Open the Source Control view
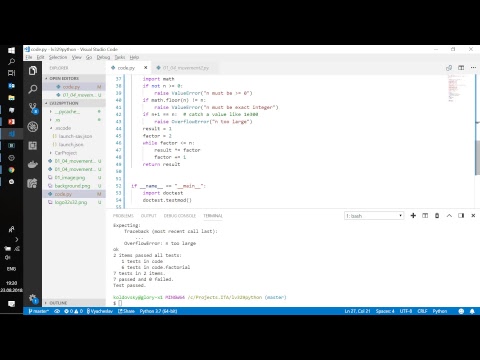The width and height of the screenshot is (480, 360). click(x=33, y=108)
